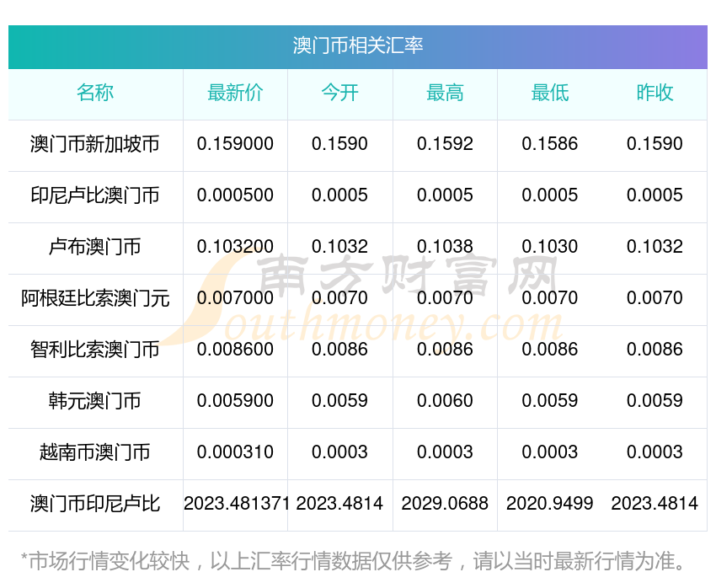This screenshot has width=716, height=588.
Task: Click latest price 0.000310
Action: 235,452
